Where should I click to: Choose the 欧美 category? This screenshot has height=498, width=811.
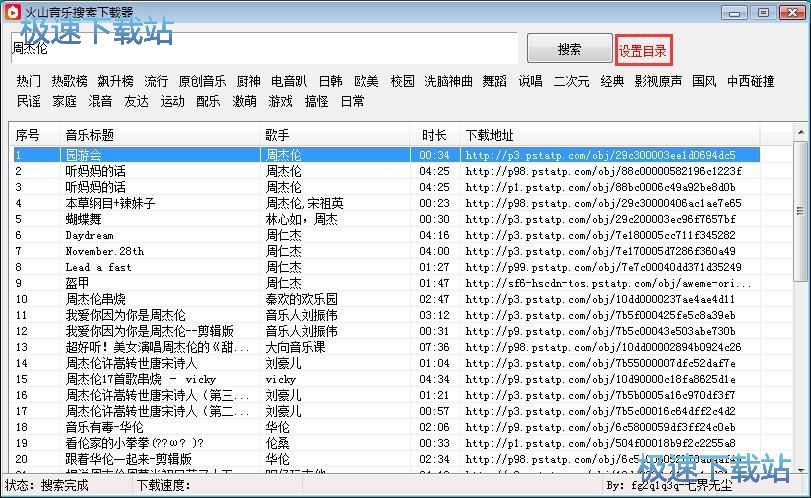tap(366, 81)
